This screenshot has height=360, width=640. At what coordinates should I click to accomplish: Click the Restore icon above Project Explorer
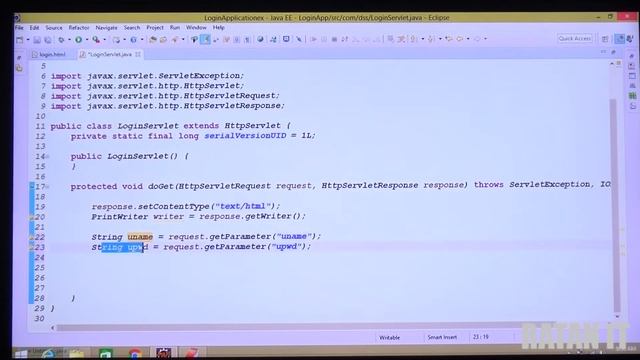(x=19, y=58)
